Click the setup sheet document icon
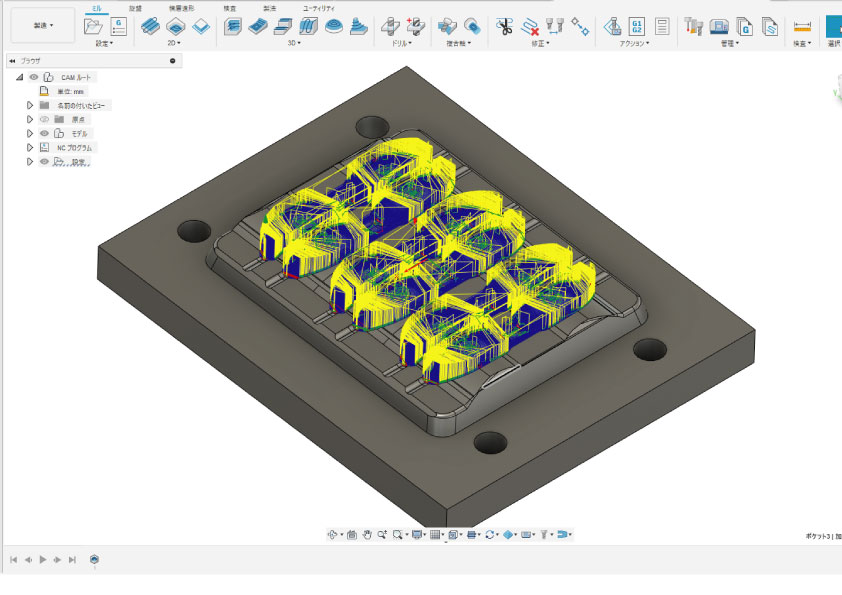This screenshot has width=842, height=595. pos(662,26)
